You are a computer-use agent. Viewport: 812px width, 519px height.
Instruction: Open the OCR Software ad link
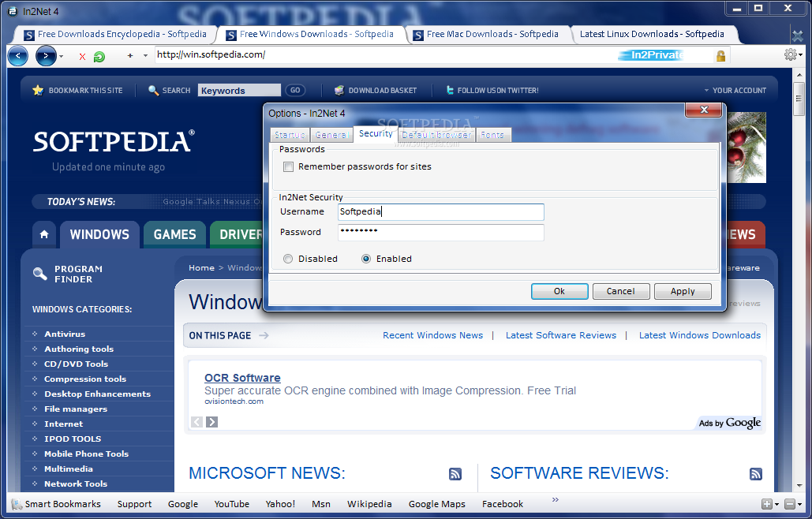[242, 378]
